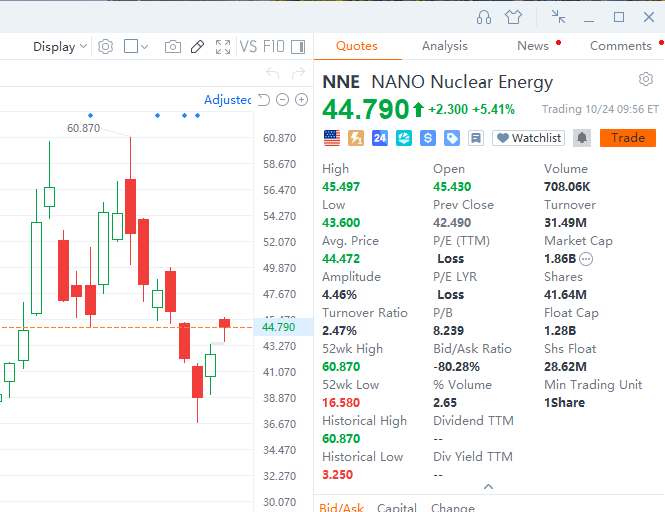Screen dimensions: 665x512
Task: Toggle the right sidebar panel icon
Action: [x=298, y=47]
